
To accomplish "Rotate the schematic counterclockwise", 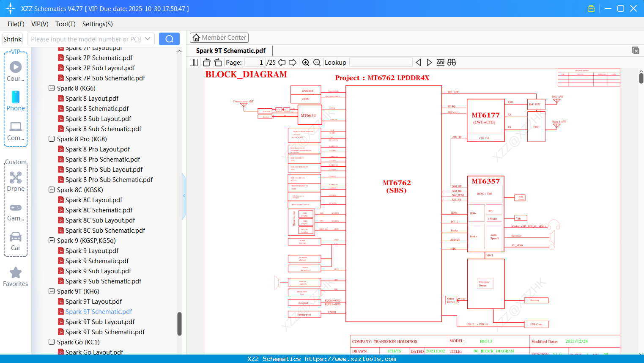I will tap(206, 62).
